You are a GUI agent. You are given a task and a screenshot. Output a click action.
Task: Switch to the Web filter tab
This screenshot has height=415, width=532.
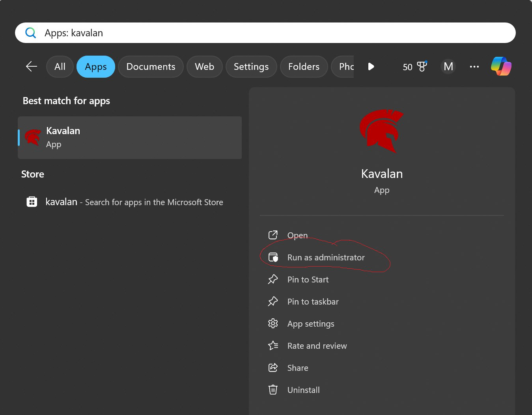[x=204, y=67]
